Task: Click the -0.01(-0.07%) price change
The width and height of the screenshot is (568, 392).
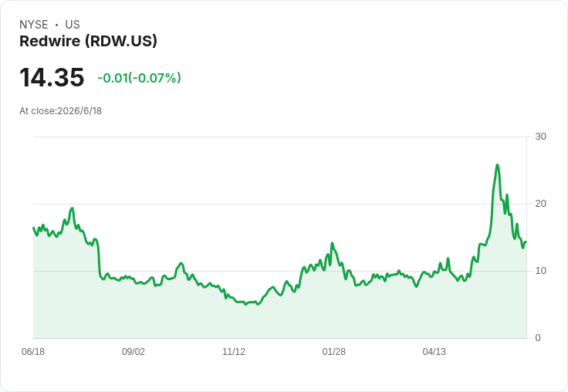Action: click(139, 78)
